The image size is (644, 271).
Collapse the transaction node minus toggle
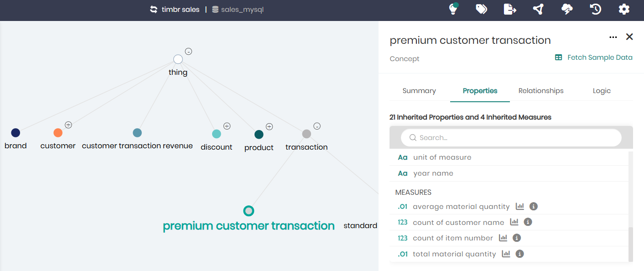tap(317, 126)
